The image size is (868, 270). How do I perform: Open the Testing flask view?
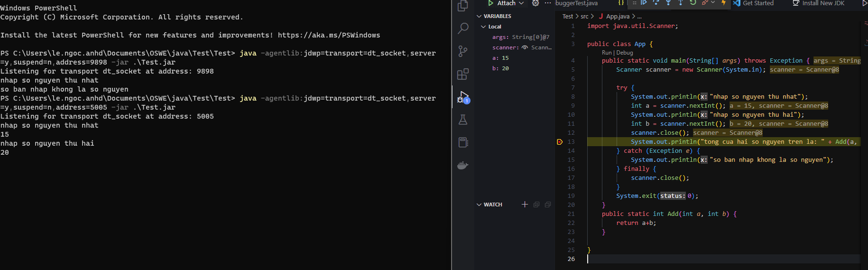[x=463, y=120]
